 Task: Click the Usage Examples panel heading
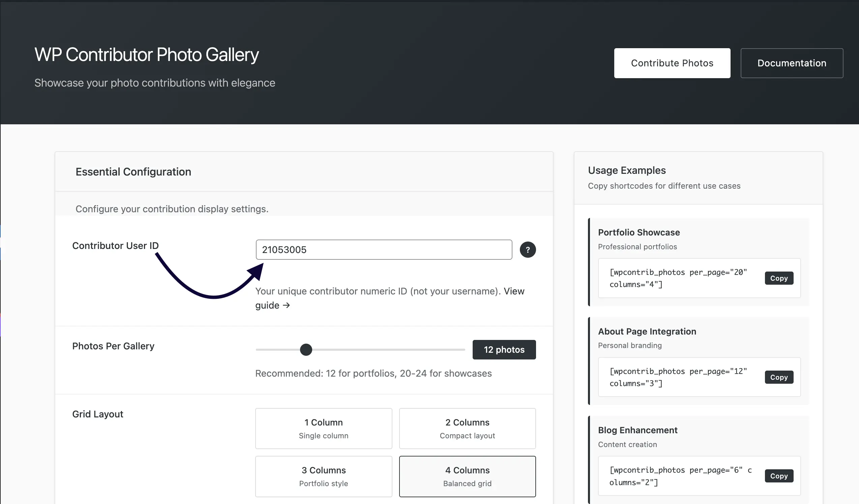(x=626, y=170)
